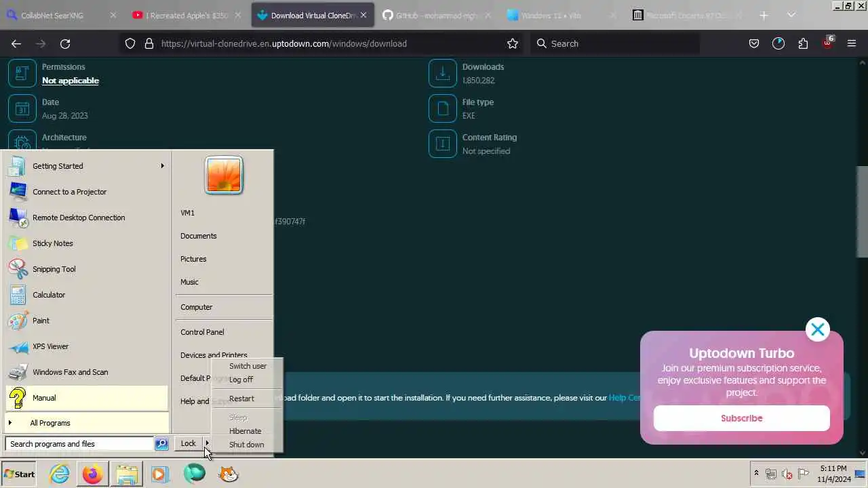Expand All Programs
This screenshot has height=488, width=868.
[87, 423]
